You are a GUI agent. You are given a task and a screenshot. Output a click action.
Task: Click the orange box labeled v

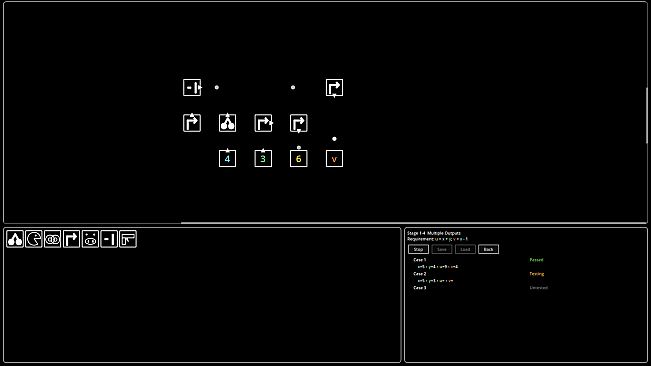click(x=334, y=159)
